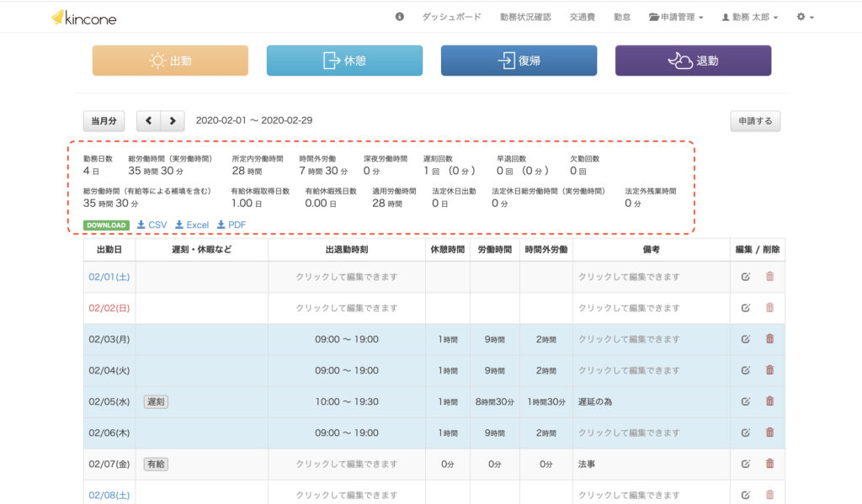Image resolution: width=862 pixels, height=504 pixels.
Task: Click the 1時間30分 overtime on 02/05(水)
Action: pos(546,402)
